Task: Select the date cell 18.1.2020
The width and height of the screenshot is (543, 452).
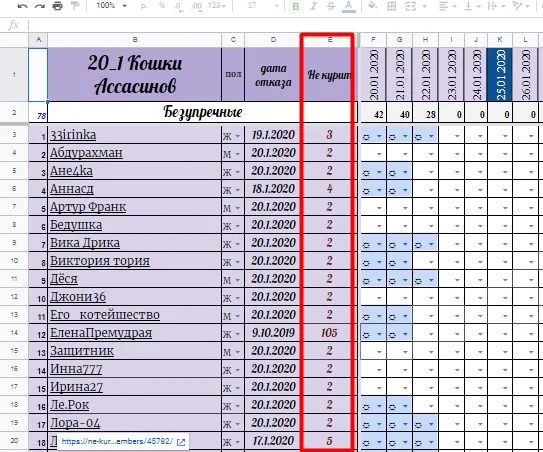Action: pos(273,189)
